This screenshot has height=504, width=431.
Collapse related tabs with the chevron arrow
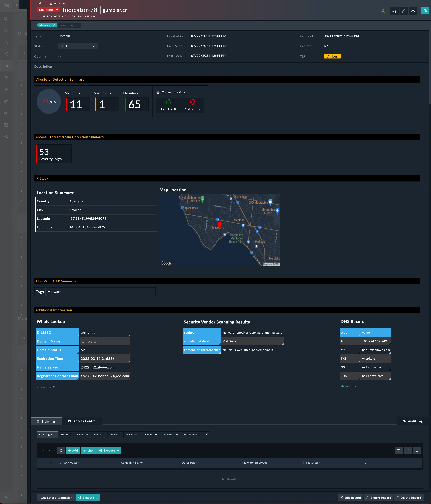(207, 435)
